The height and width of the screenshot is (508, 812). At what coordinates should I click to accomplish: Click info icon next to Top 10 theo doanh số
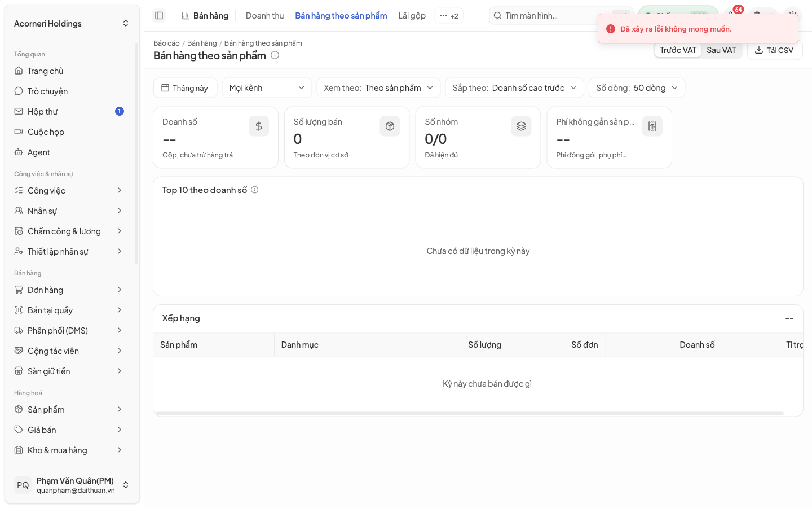coord(255,190)
